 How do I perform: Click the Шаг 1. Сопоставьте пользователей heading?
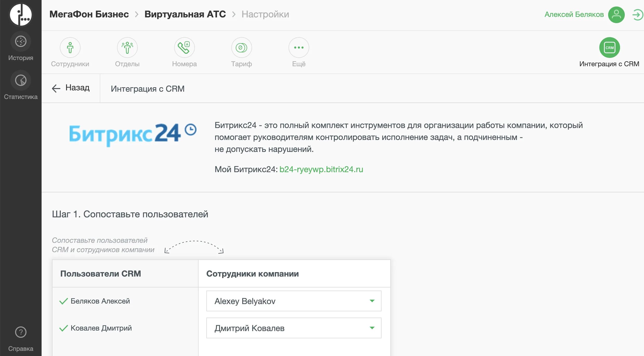(x=130, y=214)
